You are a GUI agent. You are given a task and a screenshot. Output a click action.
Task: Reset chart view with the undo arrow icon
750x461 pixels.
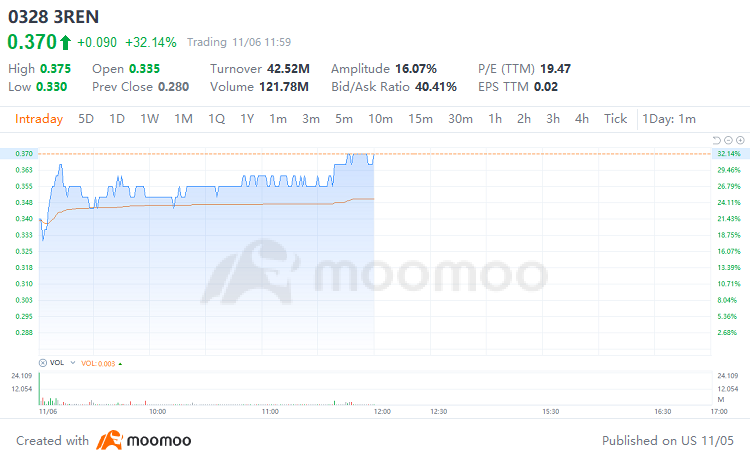716,140
